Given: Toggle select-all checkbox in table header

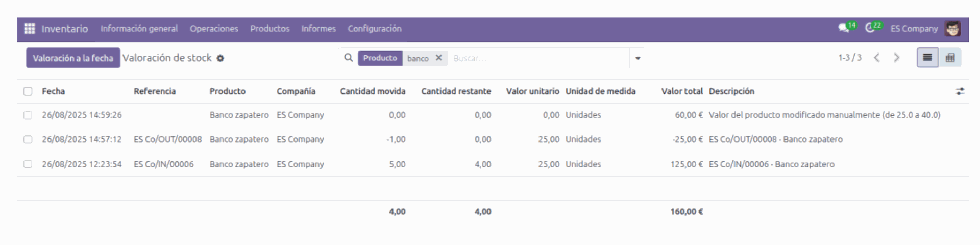Looking at the screenshot, I should (x=28, y=91).
